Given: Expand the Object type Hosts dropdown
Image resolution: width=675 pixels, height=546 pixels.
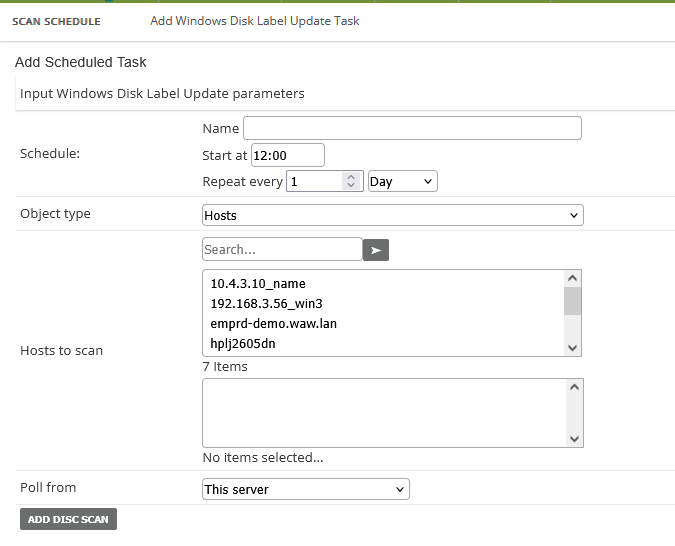Looking at the screenshot, I should [x=392, y=215].
